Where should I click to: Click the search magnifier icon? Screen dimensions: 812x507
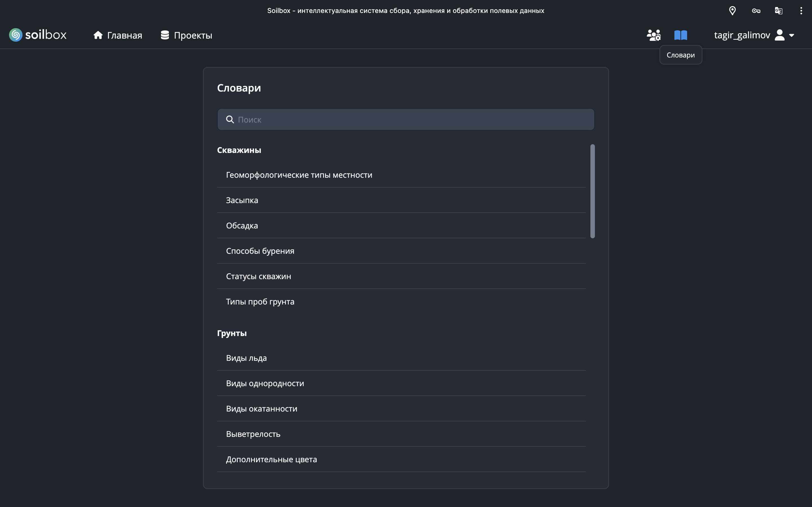pyautogui.click(x=230, y=119)
